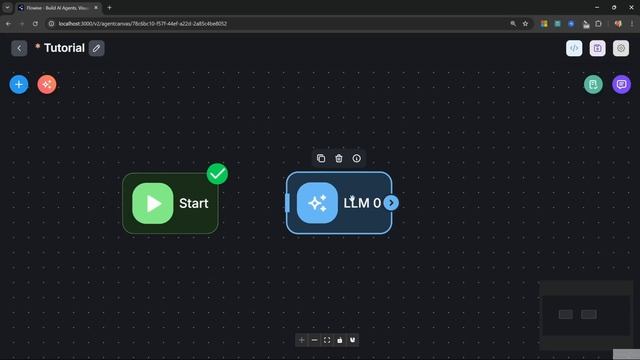The width and height of the screenshot is (640, 360).
Task: Open the API code dialog icon
Action: click(574, 48)
